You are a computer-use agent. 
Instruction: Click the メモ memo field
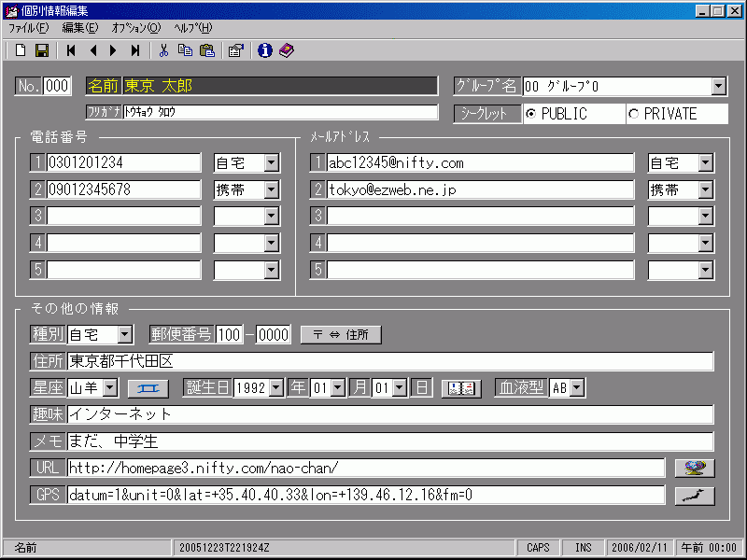point(390,441)
